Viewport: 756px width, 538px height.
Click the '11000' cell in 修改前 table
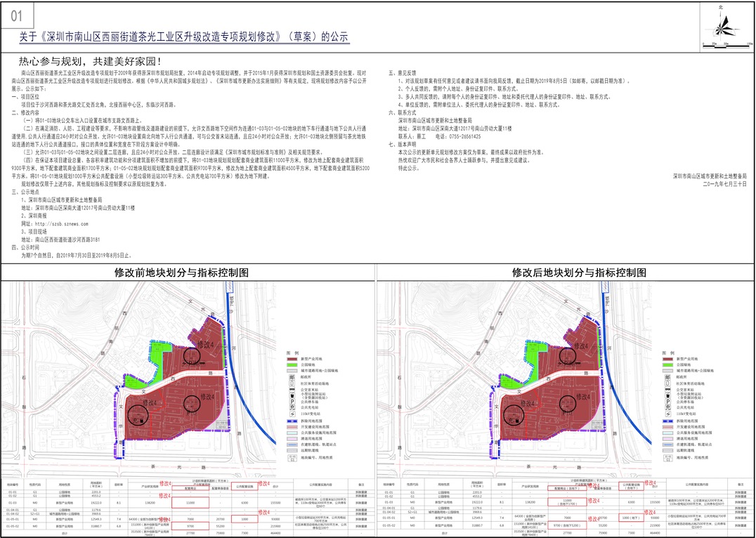click(190, 502)
